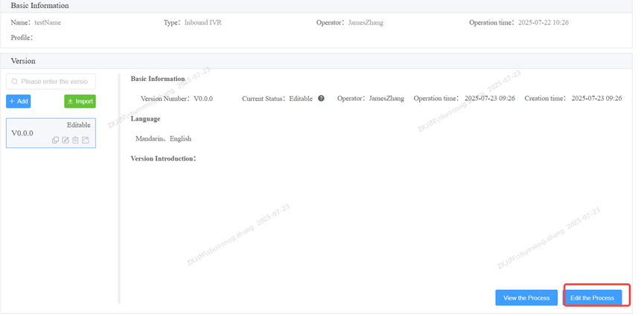
Task: Click the vertical divider bar beside version list
Action: tap(118, 187)
